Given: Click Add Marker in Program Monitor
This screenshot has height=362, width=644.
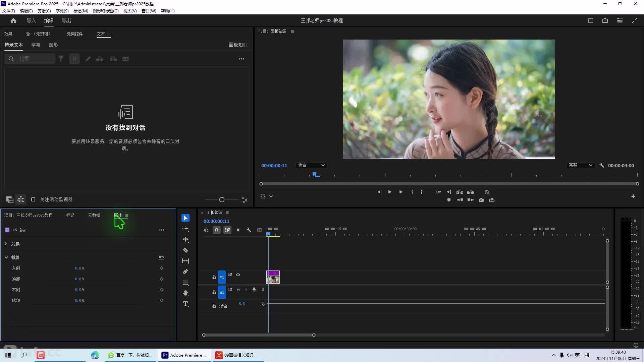Looking at the screenshot, I should click(449, 200).
